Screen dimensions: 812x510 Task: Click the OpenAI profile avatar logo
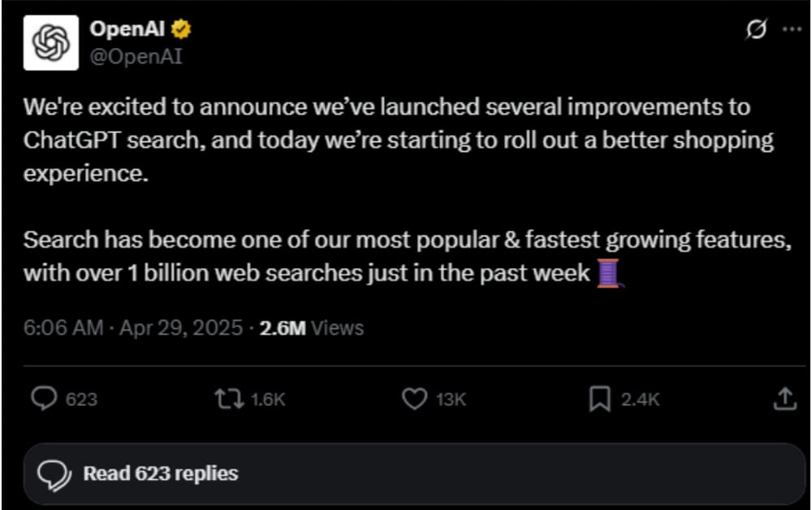pos(51,42)
